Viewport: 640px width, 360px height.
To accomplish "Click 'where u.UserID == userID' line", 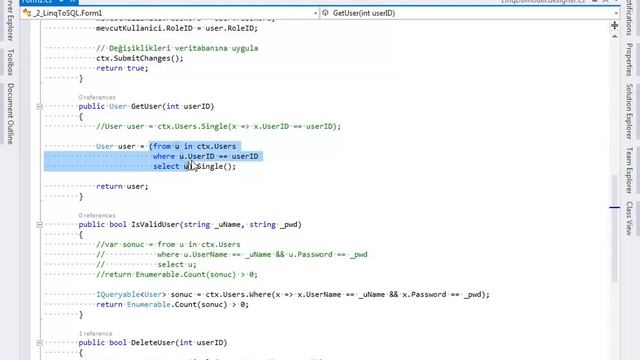I will tap(205, 156).
